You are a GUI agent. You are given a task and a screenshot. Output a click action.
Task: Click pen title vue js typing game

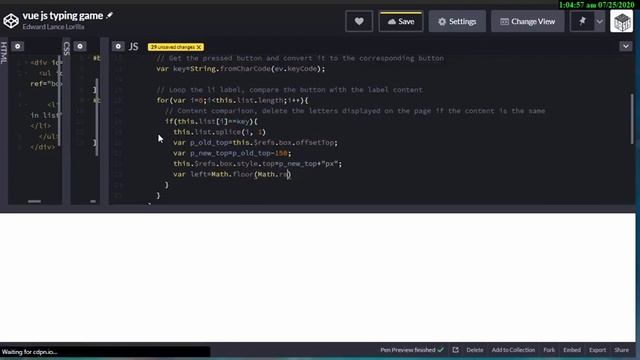point(62,16)
